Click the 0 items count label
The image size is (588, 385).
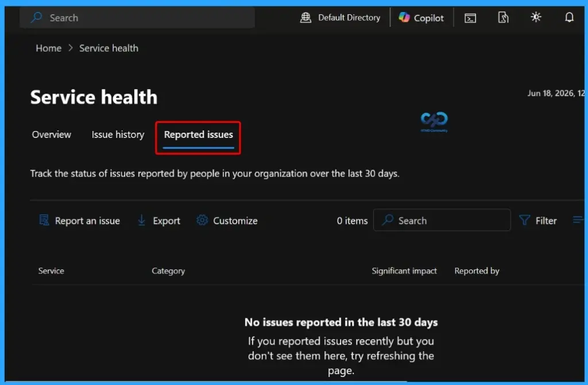point(352,221)
